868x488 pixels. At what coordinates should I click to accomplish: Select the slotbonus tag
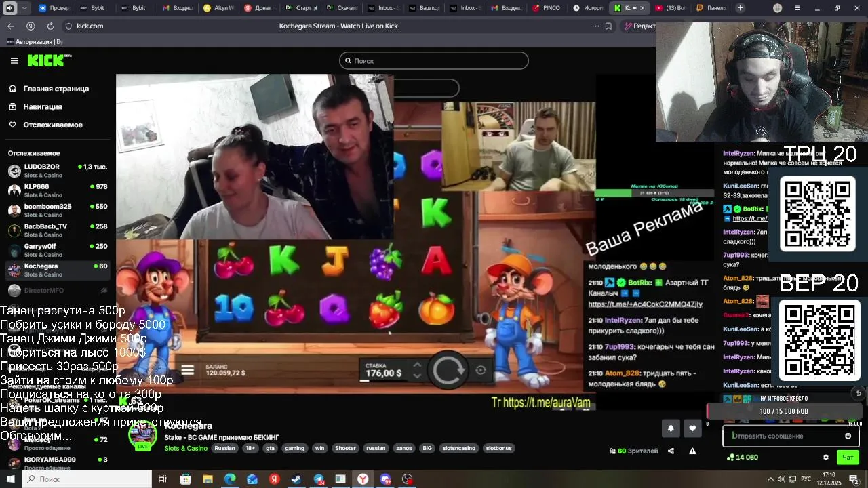pos(499,448)
